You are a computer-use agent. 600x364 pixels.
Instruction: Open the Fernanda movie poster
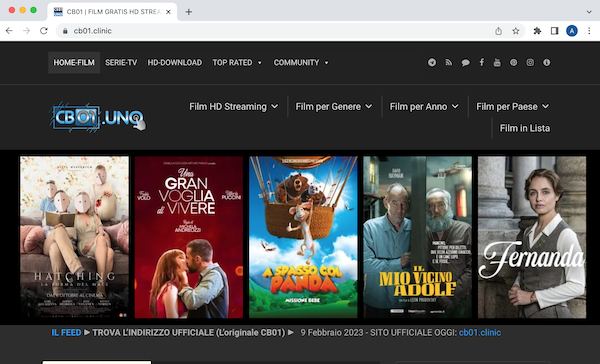click(532, 237)
